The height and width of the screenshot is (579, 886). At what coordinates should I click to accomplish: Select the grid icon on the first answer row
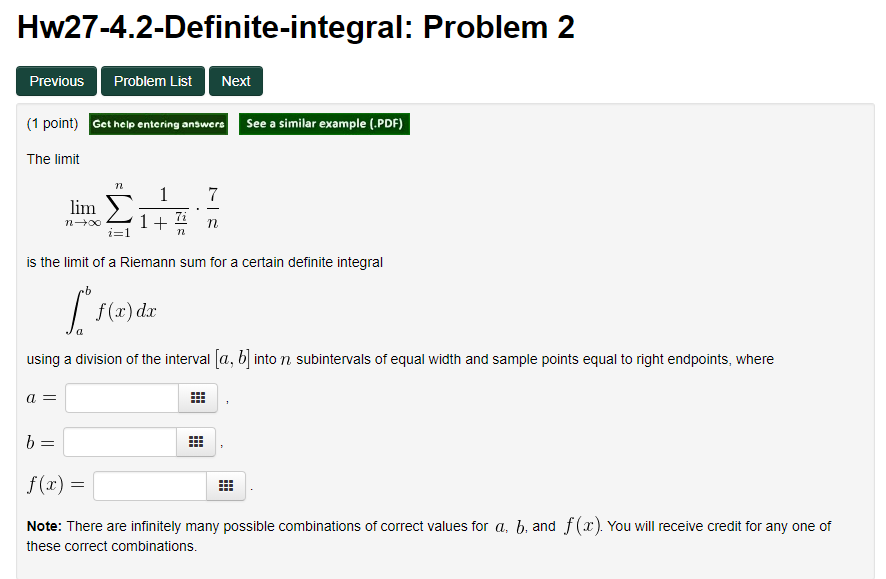197,397
